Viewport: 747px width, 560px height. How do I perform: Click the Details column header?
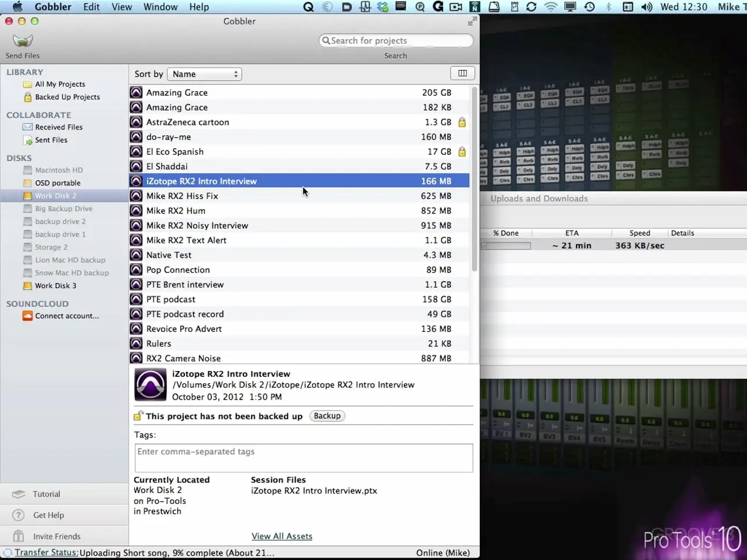point(682,233)
